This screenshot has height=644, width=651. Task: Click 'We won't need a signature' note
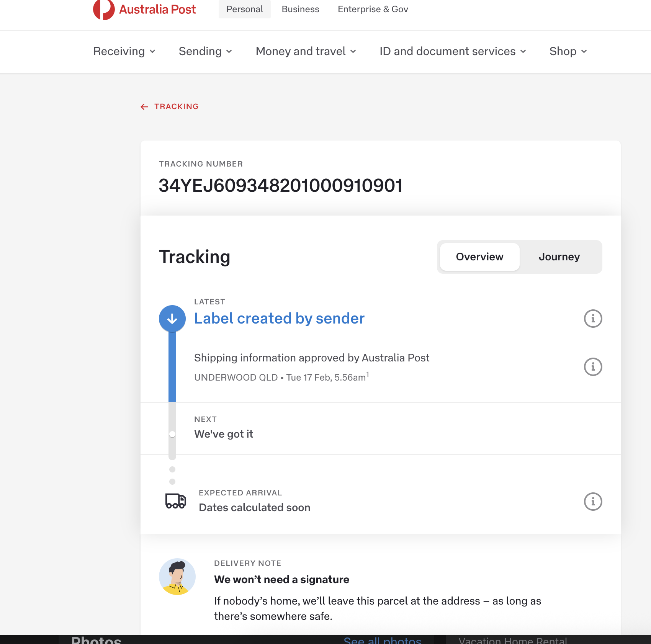coord(282,579)
